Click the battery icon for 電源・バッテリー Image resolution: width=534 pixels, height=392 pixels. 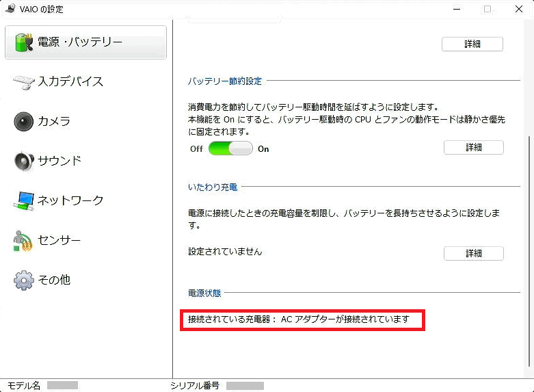(x=24, y=42)
